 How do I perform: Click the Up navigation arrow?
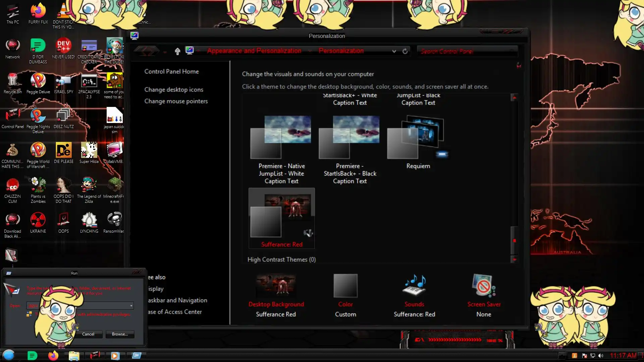pos(177,51)
